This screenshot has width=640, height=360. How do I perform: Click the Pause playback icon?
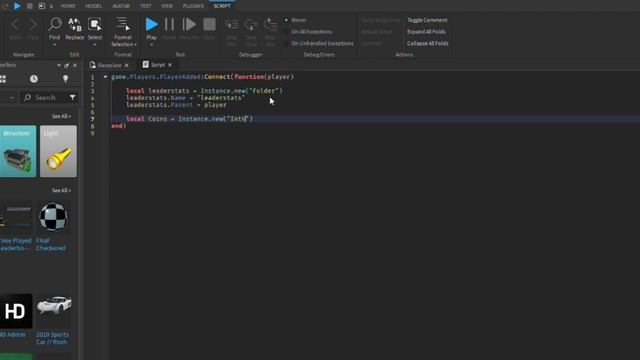tap(169, 24)
